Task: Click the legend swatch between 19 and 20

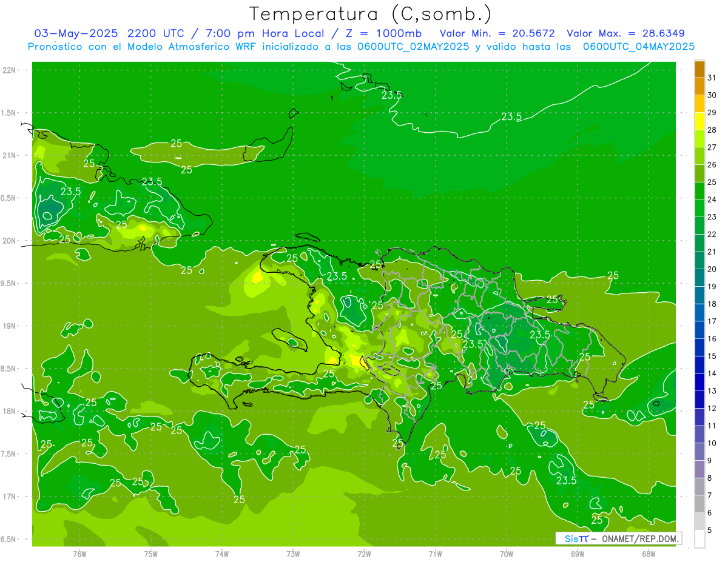Action: point(700,278)
